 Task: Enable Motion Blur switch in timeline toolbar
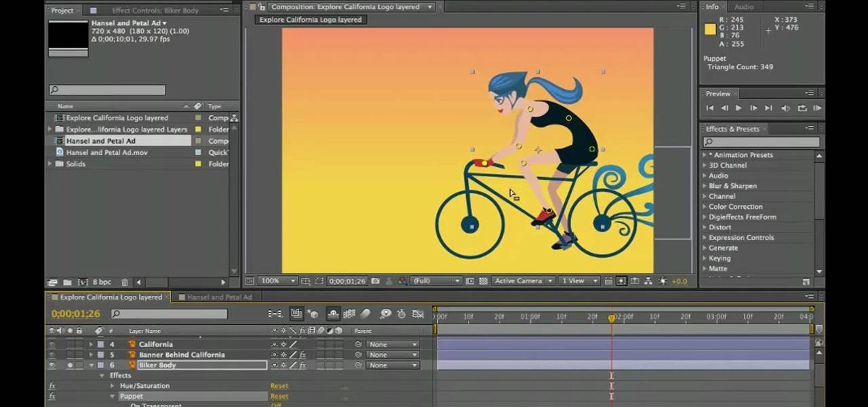(x=366, y=314)
